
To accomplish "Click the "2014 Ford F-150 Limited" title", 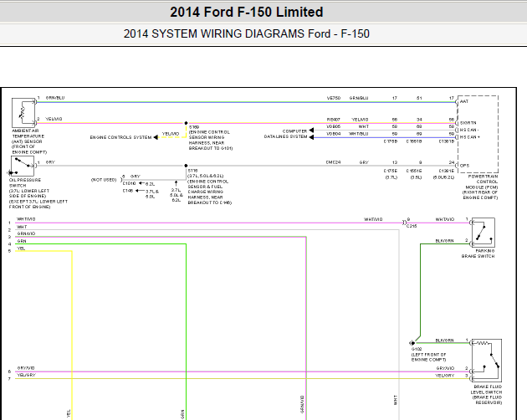I will (247, 12).
